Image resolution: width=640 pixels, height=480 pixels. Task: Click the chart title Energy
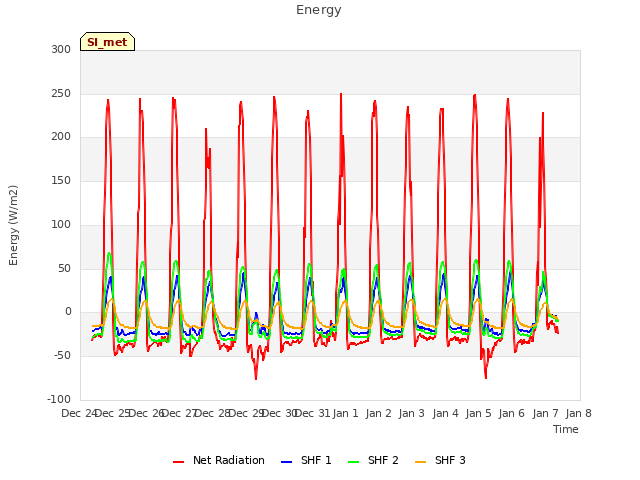(319, 10)
